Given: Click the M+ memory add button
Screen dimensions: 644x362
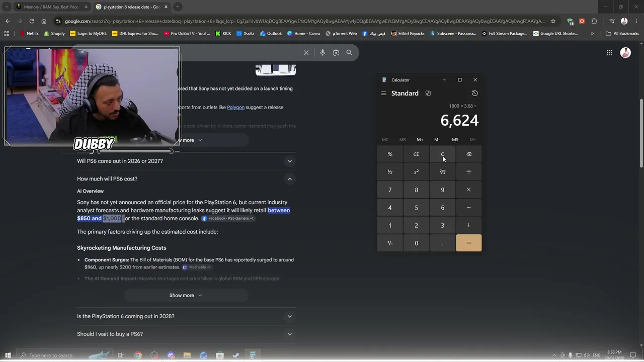Looking at the screenshot, I should click(x=420, y=140).
